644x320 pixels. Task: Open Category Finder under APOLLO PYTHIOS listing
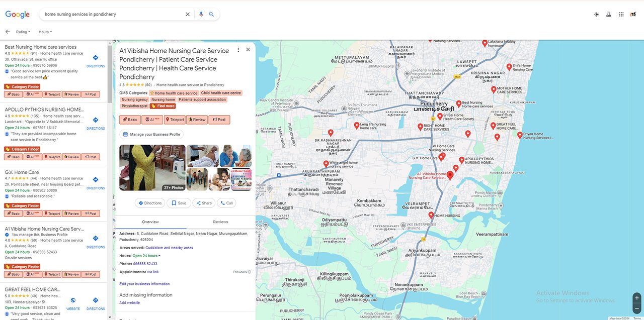[x=22, y=149]
